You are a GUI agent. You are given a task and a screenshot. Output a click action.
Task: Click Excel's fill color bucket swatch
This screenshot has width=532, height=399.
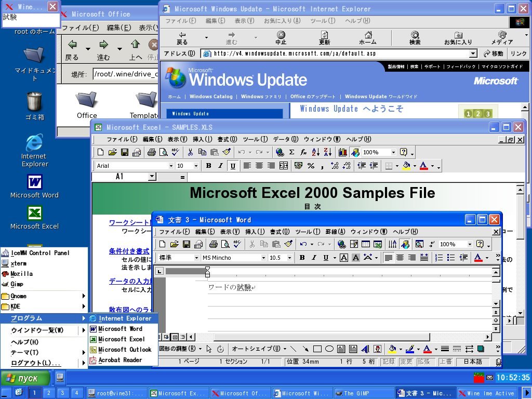pyautogui.click(x=406, y=166)
